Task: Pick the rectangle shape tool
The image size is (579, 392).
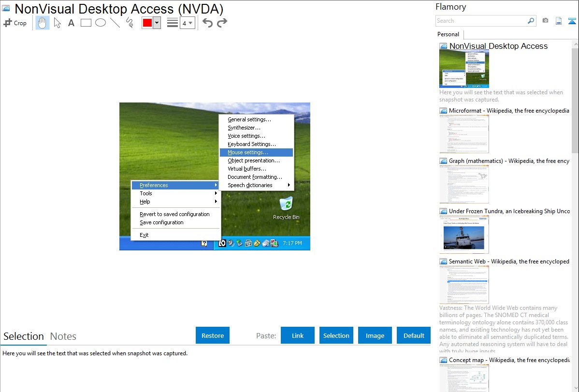Action: [86, 23]
